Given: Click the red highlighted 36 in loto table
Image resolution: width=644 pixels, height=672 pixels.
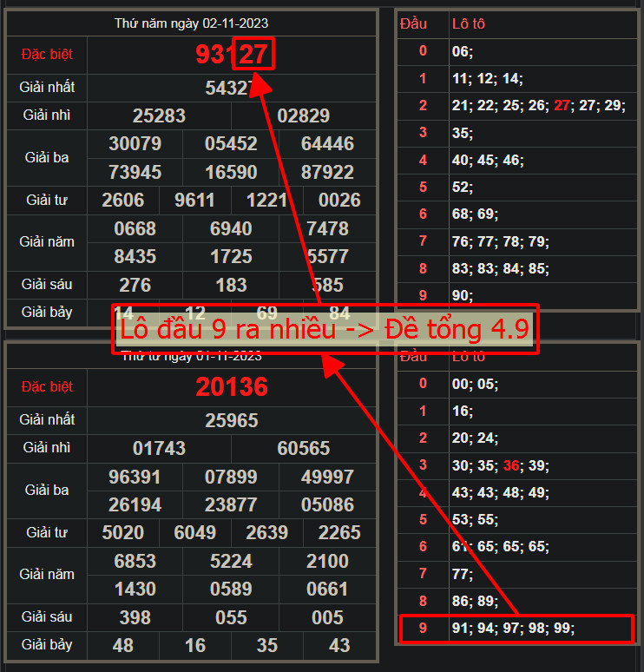Looking at the screenshot, I should pos(511,466).
